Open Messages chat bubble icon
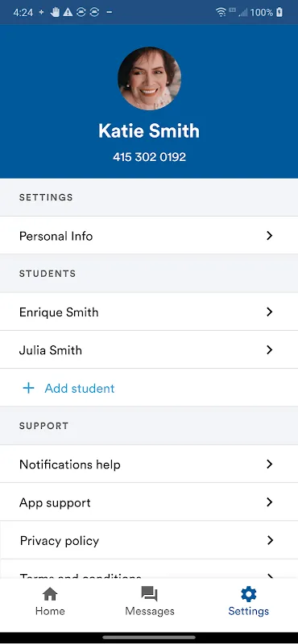Image resolution: width=298 pixels, height=644 pixels. [149, 594]
